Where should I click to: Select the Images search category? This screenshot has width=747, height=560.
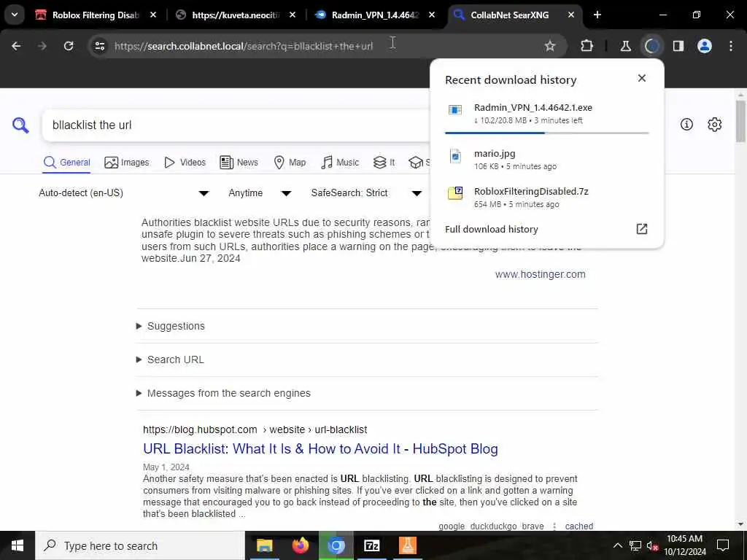[127, 163]
